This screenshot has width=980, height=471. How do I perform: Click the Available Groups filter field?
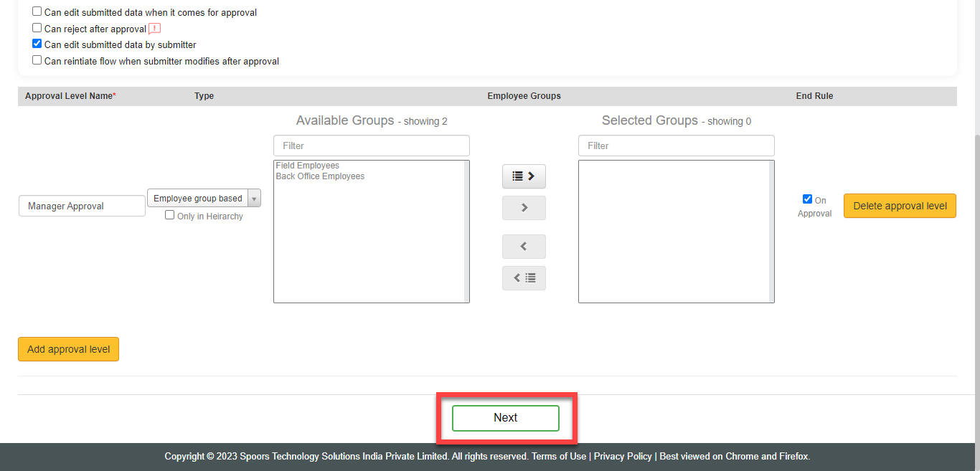[x=371, y=146]
